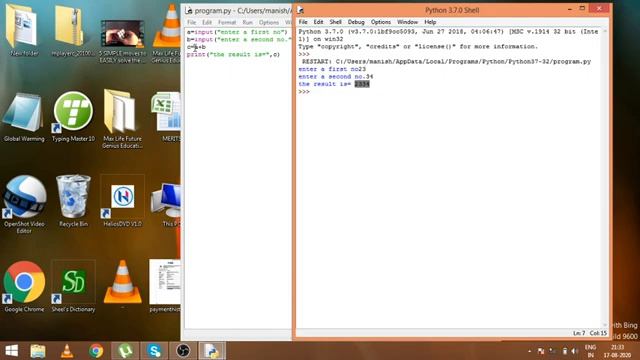Open Edit menu in program.py editor
Viewport: 640px width, 360px height.
click(207, 22)
